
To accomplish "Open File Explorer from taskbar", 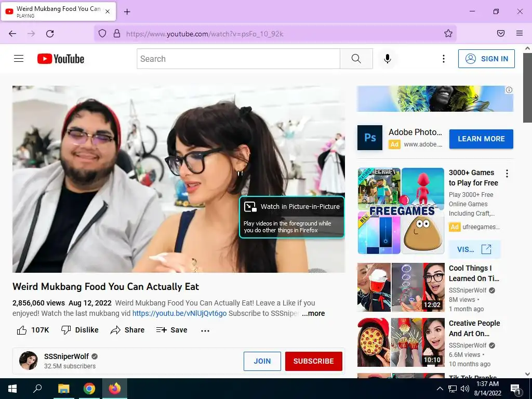I will tap(63, 389).
